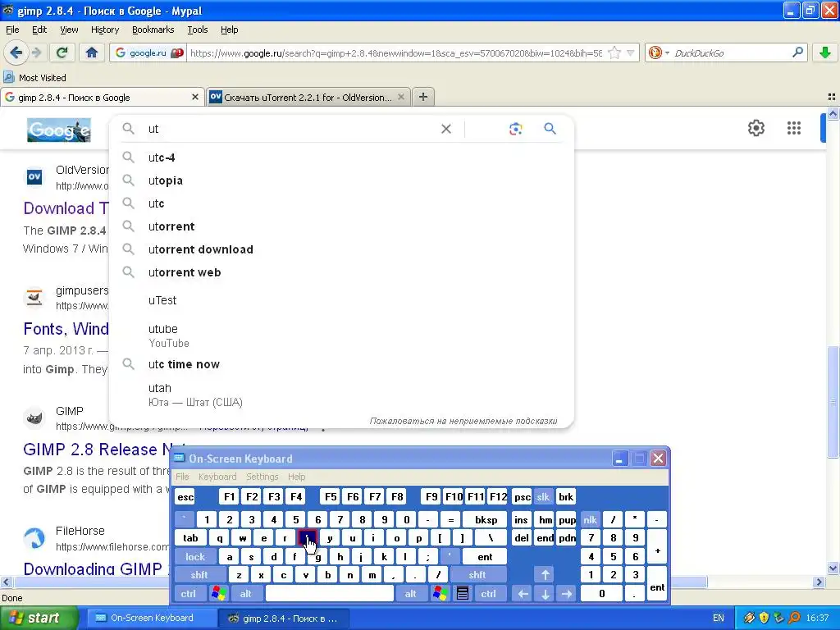Click the EN language indicator in taskbar

[x=719, y=618]
